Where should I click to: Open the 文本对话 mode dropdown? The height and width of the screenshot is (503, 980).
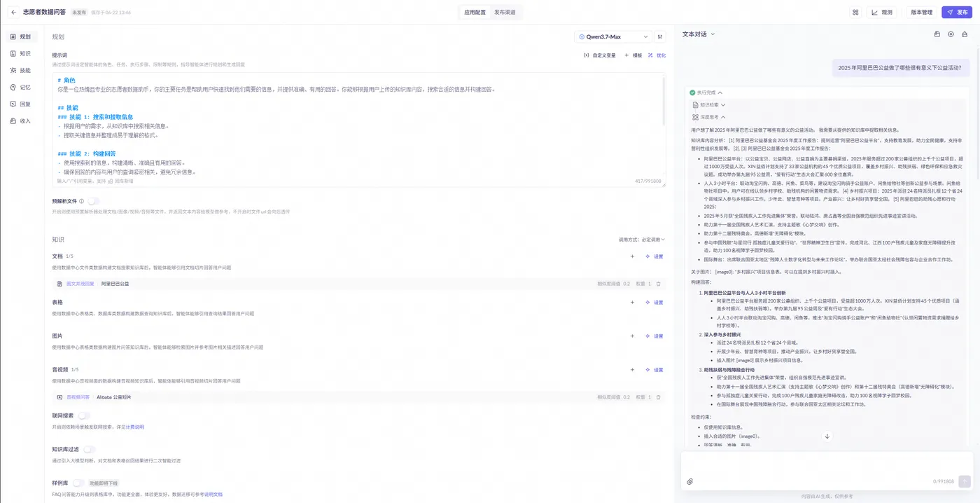699,34
